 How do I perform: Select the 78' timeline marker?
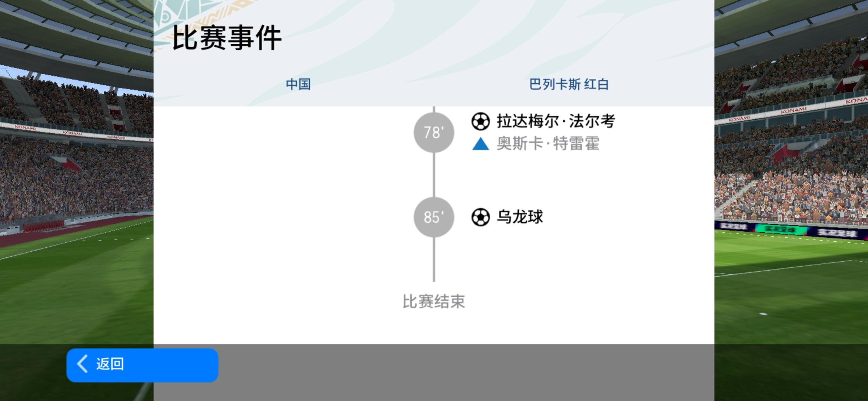point(434,133)
